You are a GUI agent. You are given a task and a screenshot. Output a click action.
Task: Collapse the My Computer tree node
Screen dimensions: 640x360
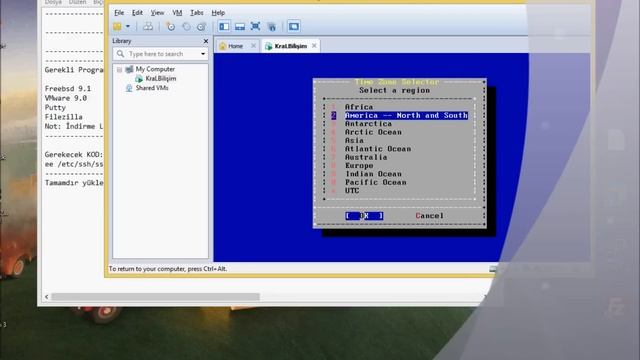click(x=119, y=69)
